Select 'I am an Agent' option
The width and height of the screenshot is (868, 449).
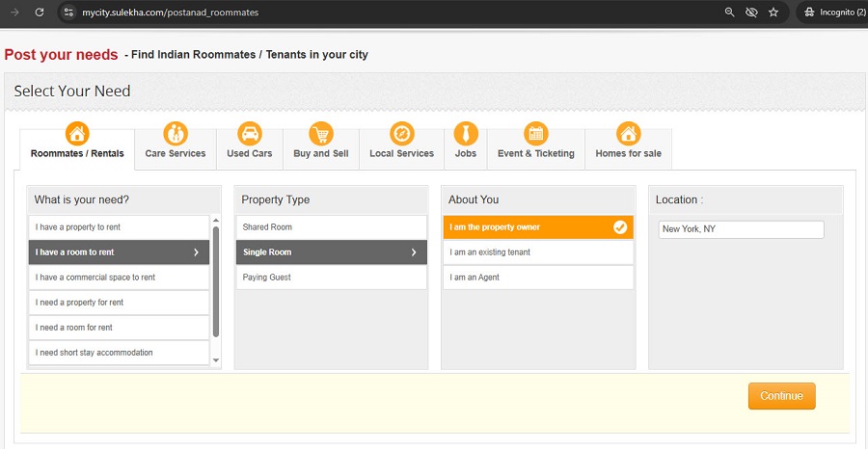point(537,277)
